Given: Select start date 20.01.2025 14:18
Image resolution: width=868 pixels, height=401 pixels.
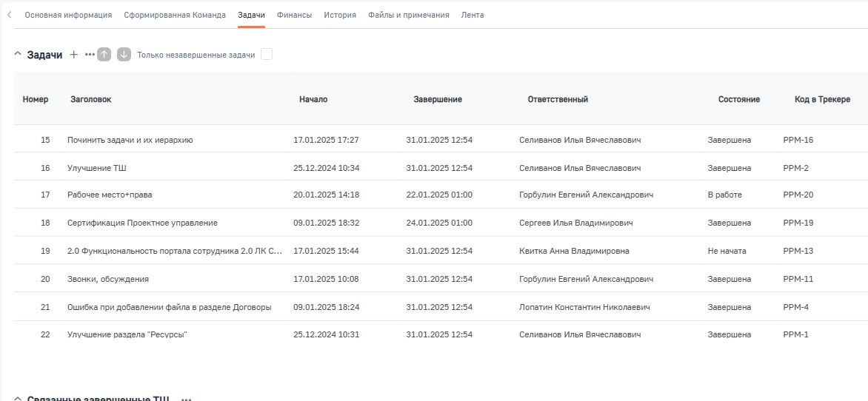Looking at the screenshot, I should click(327, 195).
